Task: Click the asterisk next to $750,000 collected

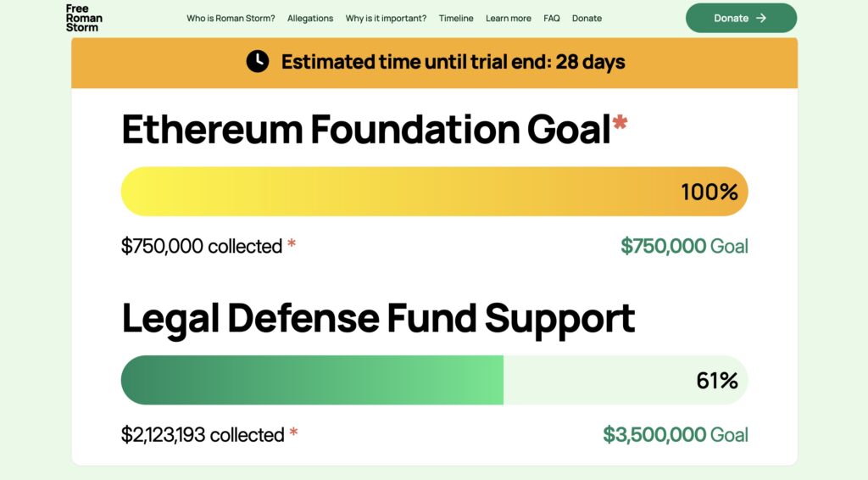Action: click(x=292, y=243)
